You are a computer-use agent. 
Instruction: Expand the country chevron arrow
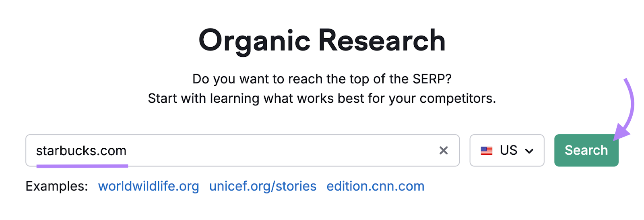coord(529,151)
